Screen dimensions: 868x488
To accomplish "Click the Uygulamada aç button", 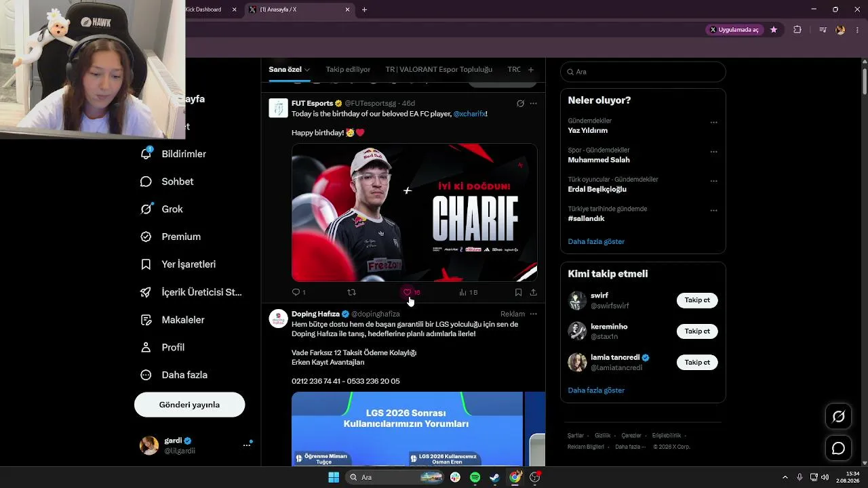I will click(734, 30).
